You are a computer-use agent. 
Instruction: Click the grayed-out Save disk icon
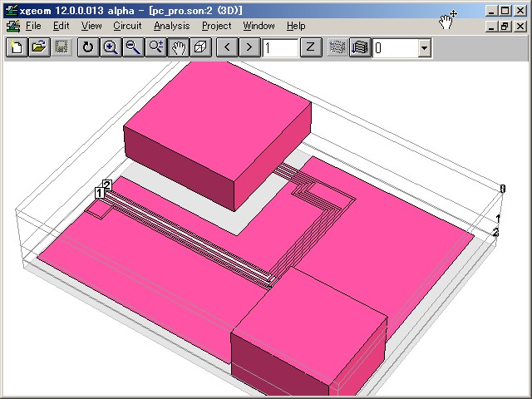(x=61, y=47)
